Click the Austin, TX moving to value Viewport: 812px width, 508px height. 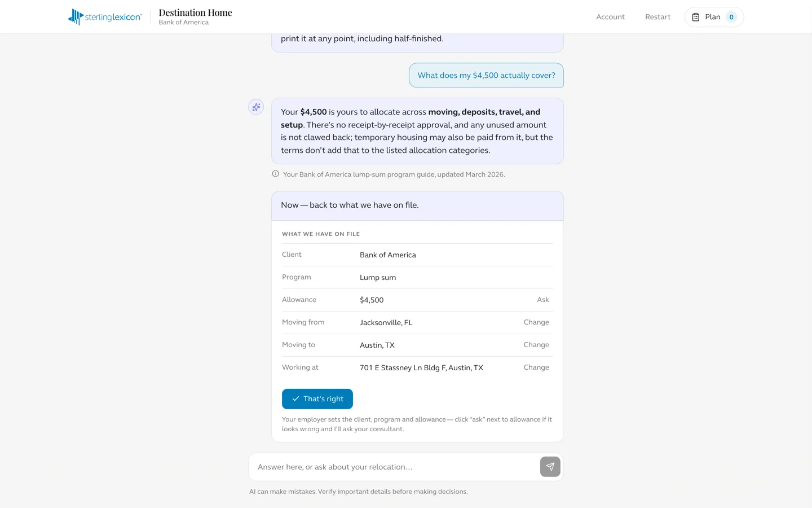[x=377, y=345]
